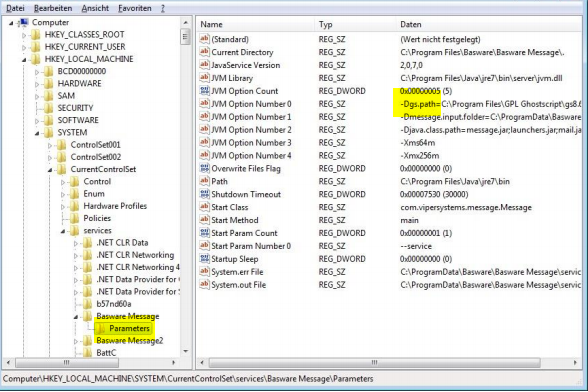
Task: Click the Parameters folder icon
Action: tap(100, 329)
